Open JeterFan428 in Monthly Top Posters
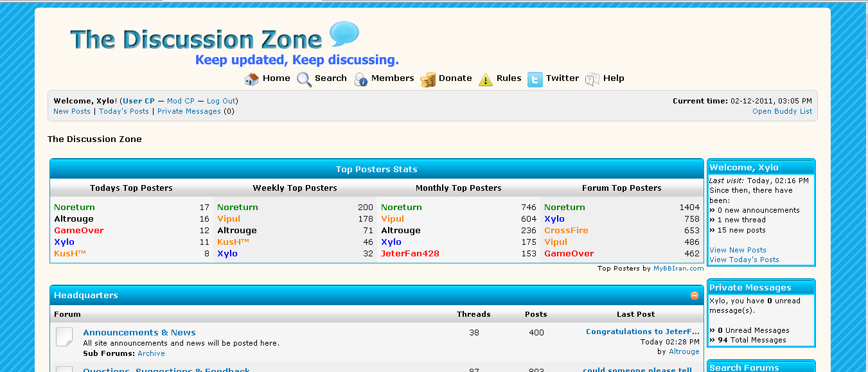Screen dimensions: 868x372 coord(410,254)
